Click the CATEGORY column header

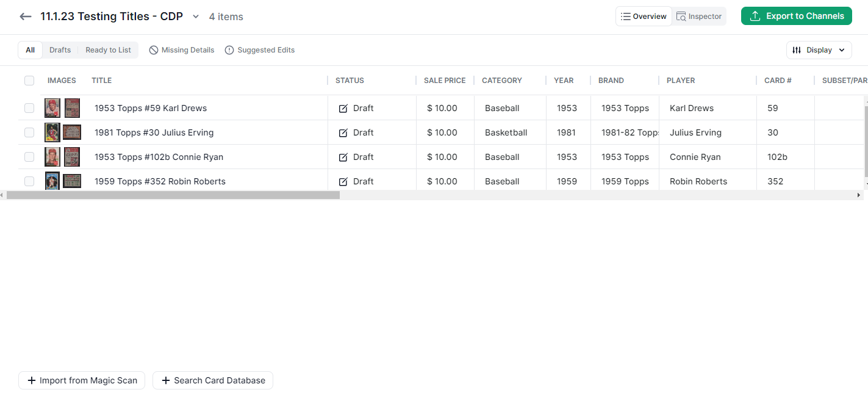(x=502, y=81)
